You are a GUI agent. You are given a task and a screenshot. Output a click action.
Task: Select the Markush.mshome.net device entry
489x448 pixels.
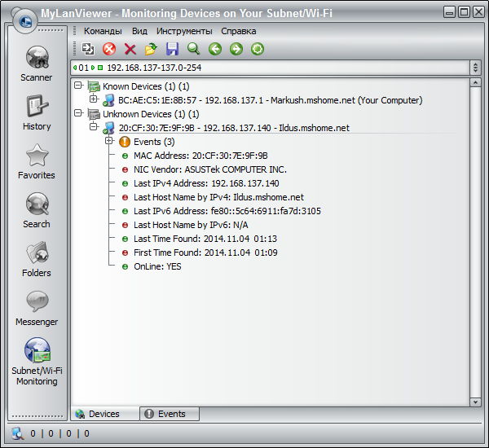coord(269,100)
